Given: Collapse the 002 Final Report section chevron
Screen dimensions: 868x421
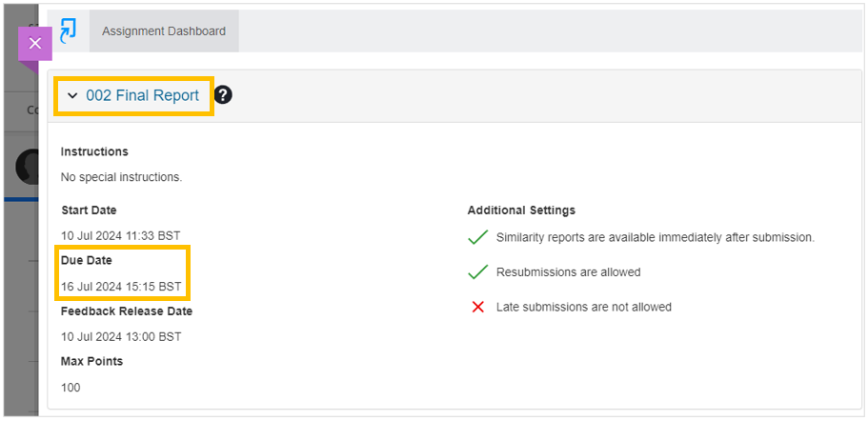Looking at the screenshot, I should point(72,95).
